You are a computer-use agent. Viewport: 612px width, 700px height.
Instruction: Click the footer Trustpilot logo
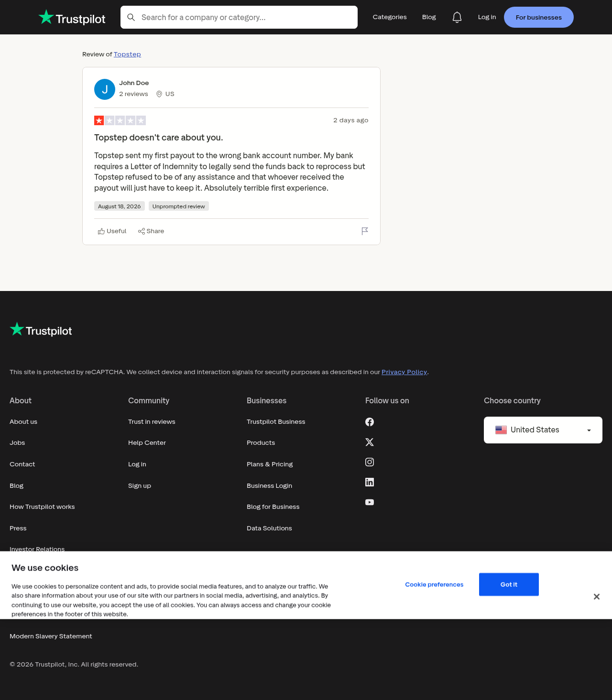(41, 330)
